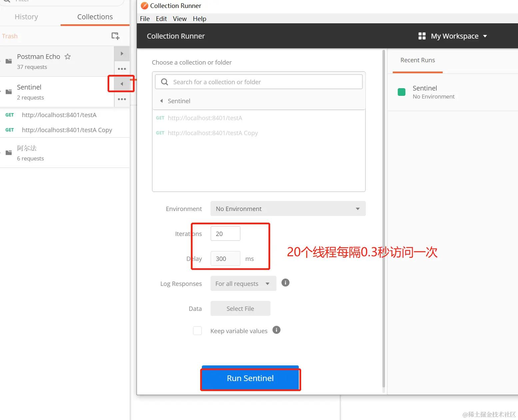Show info about Log Responses
This screenshot has width=518, height=420.
pyautogui.click(x=285, y=283)
